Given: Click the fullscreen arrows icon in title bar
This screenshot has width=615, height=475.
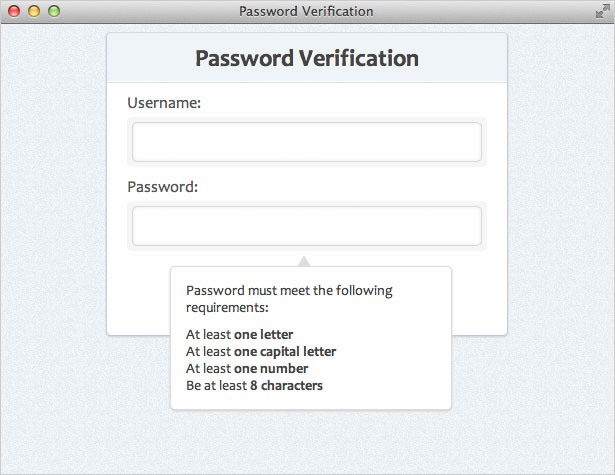Looking at the screenshot, I should coord(602,11).
